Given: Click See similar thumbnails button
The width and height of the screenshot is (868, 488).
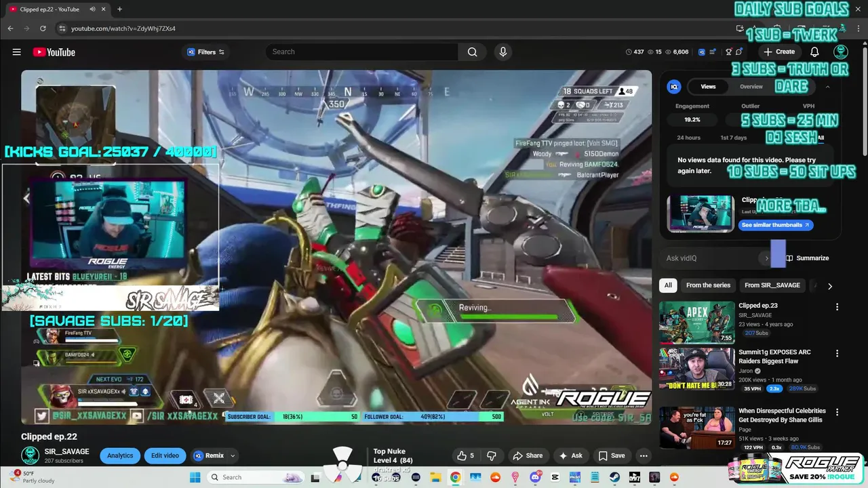Looking at the screenshot, I should click(x=775, y=225).
